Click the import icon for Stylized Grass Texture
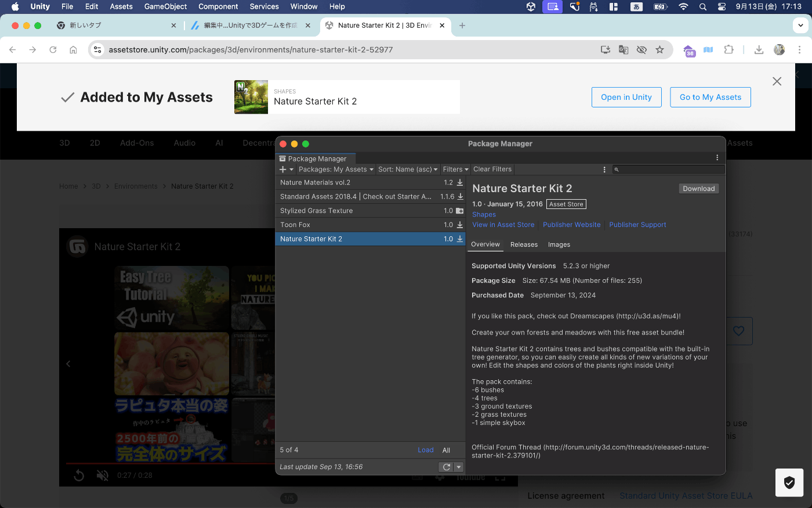 point(460,211)
